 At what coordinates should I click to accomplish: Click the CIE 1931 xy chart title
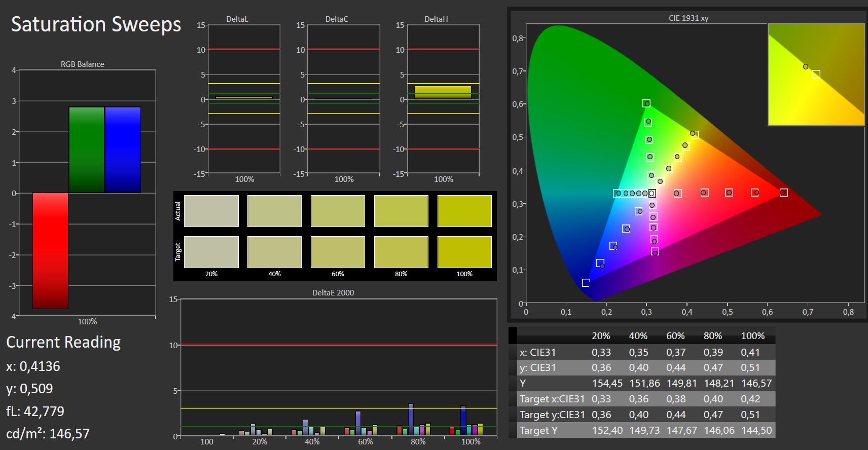[x=689, y=18]
